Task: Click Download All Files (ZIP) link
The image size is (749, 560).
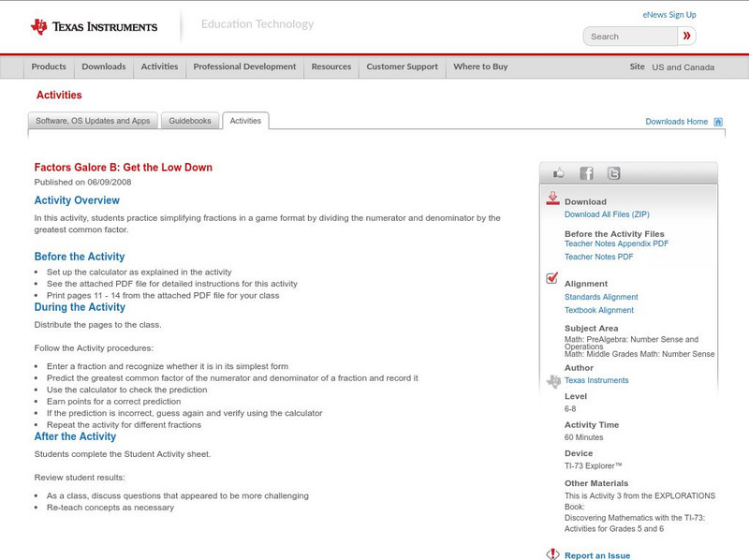Action: point(607,214)
